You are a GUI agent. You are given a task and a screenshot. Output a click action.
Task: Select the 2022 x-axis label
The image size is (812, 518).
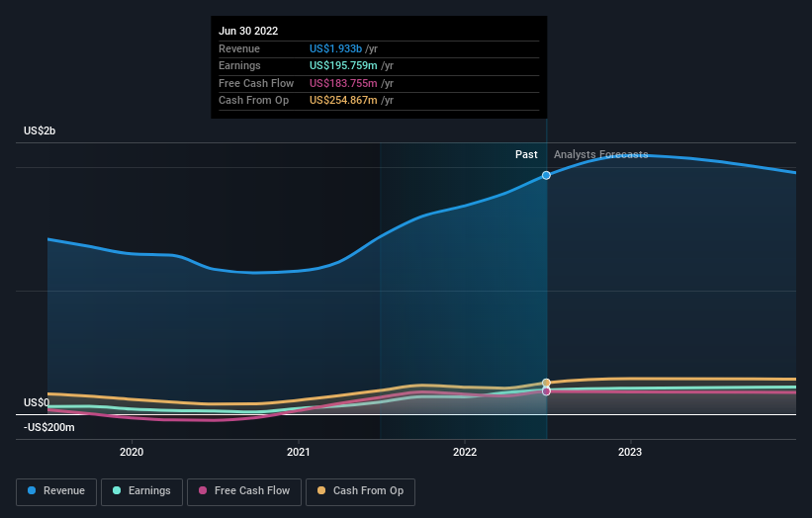465,452
